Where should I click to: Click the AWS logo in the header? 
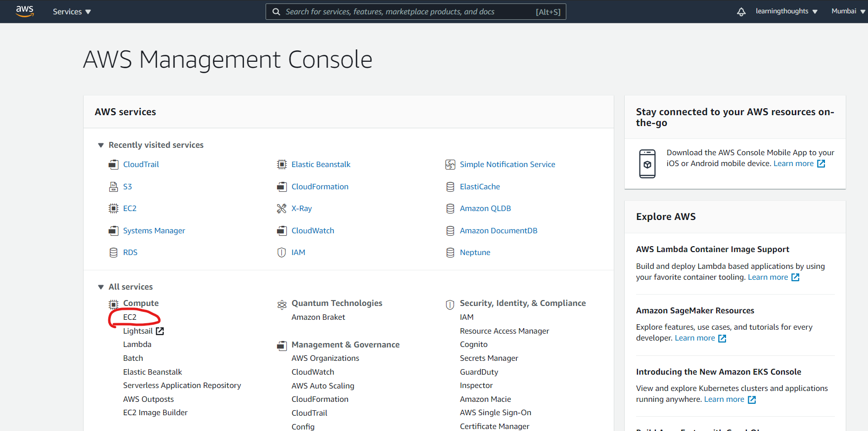(25, 11)
